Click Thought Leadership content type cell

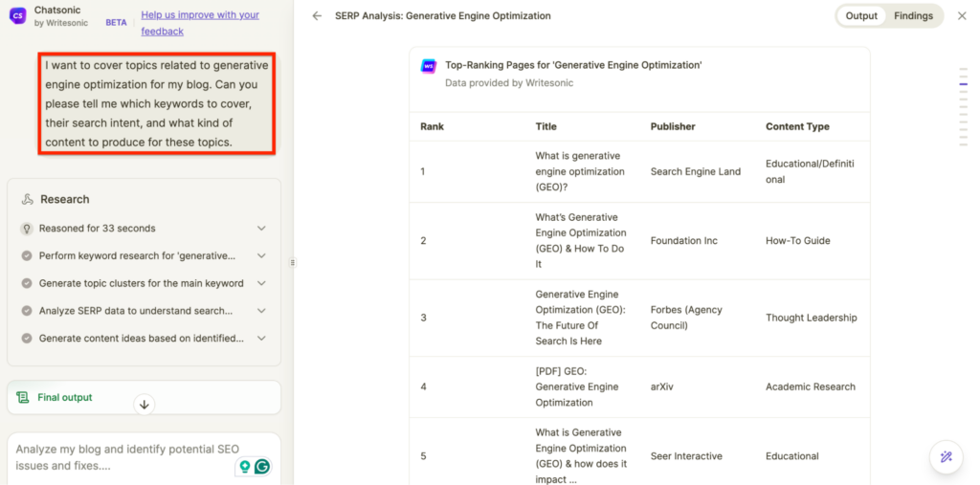tap(811, 318)
